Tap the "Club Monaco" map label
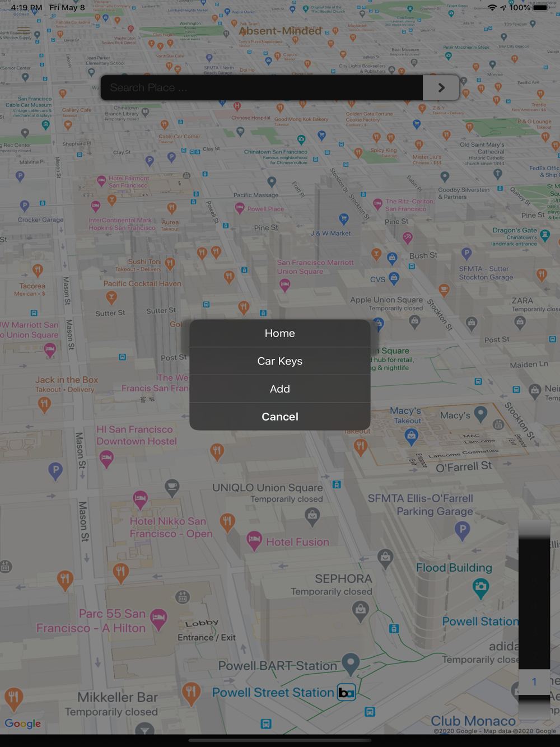This screenshot has width=560, height=747. tap(473, 721)
